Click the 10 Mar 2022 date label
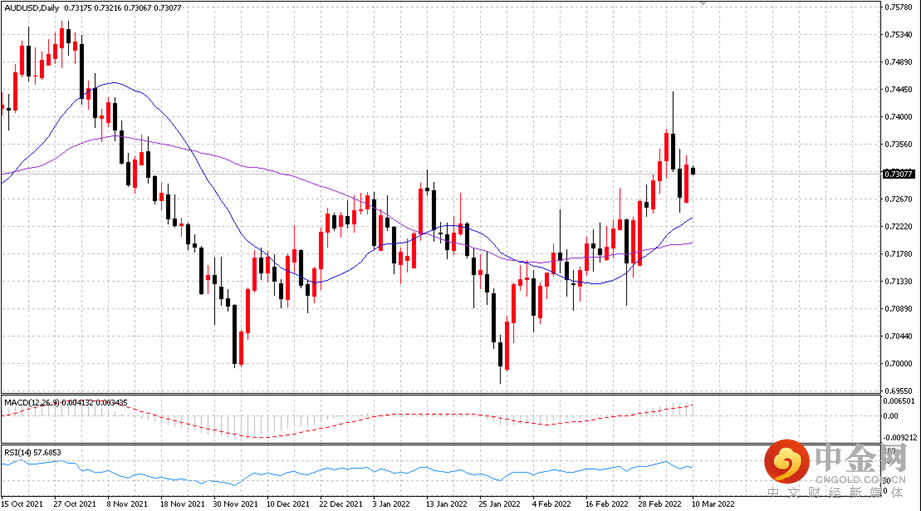 (x=713, y=504)
